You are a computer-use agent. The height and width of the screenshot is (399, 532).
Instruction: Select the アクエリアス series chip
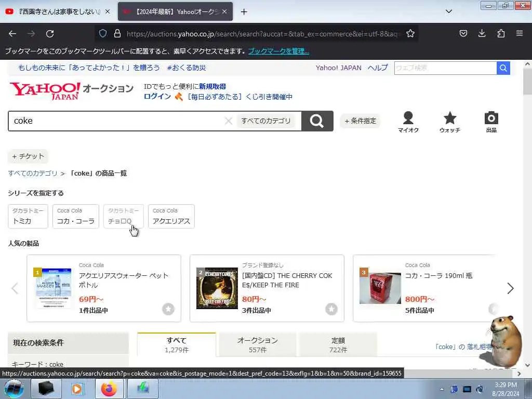171,216
